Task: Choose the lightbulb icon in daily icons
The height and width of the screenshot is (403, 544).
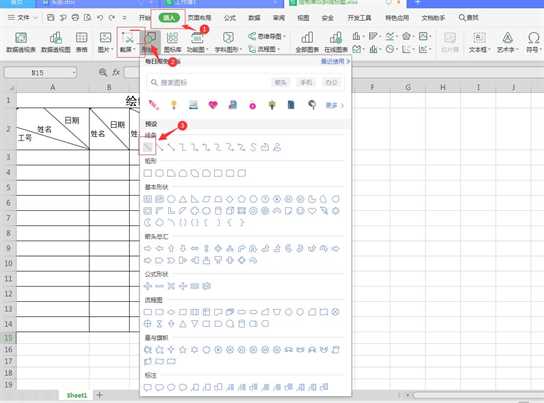Action: click(174, 105)
